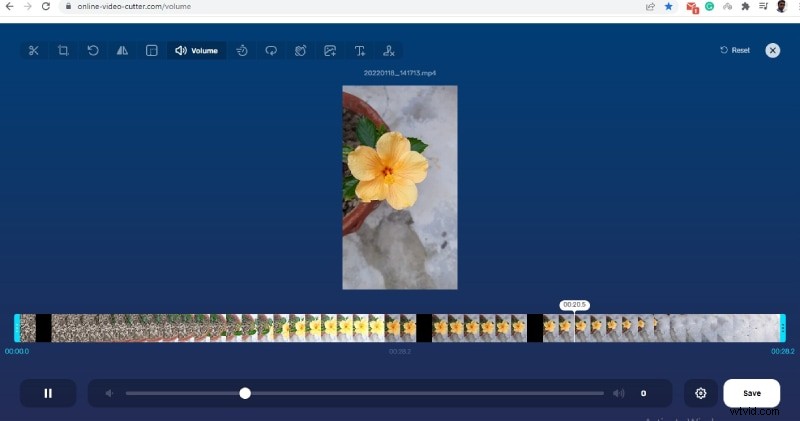Click the timeline filmstrip near the middle flower frames

coord(399,328)
